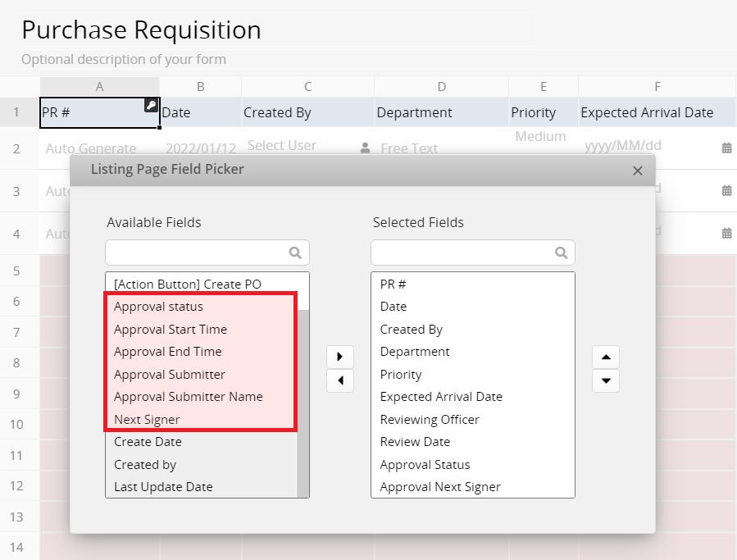Move selected field down with down arrow
This screenshot has height=560, width=737.
(606, 380)
